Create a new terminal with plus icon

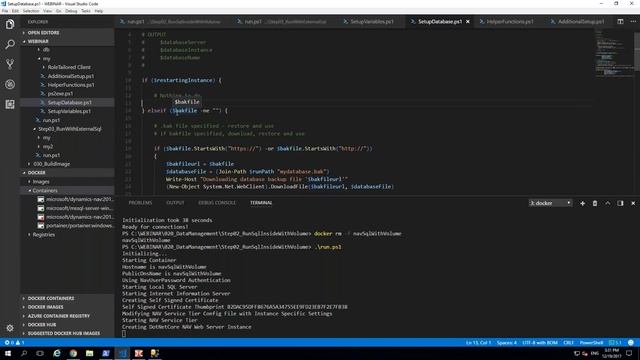tap(582, 203)
